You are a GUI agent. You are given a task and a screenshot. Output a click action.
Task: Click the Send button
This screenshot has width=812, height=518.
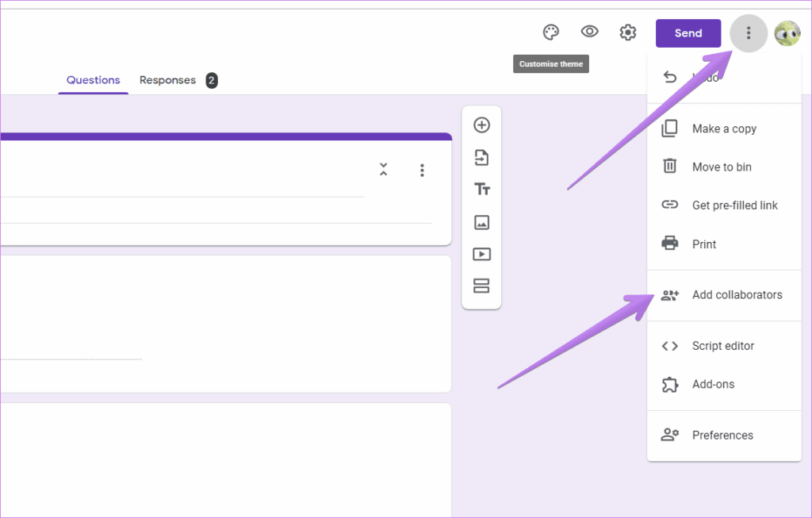pyautogui.click(x=688, y=33)
